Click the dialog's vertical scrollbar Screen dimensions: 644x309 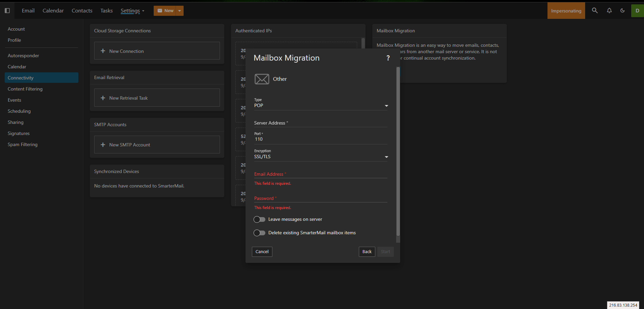tap(398, 151)
